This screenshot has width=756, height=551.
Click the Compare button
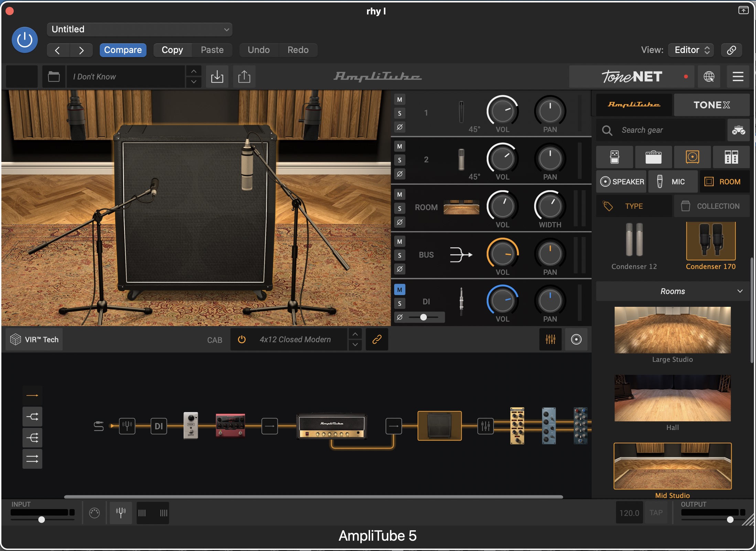tap(123, 50)
